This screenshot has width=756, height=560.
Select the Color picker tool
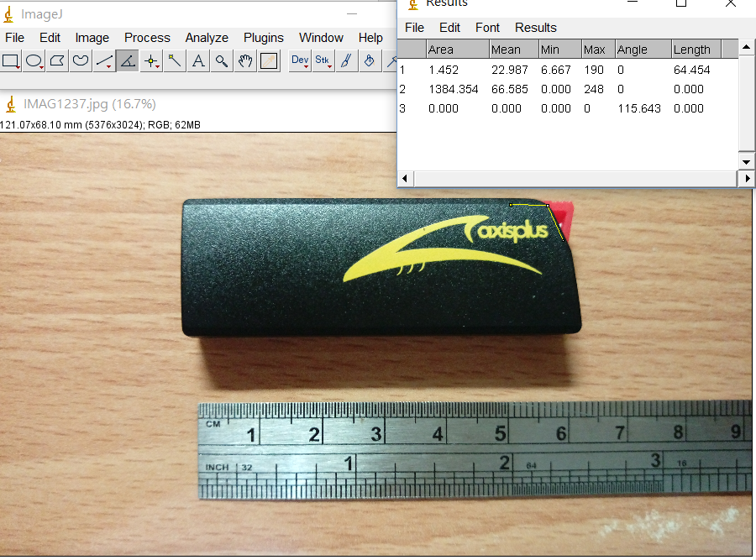(269, 61)
